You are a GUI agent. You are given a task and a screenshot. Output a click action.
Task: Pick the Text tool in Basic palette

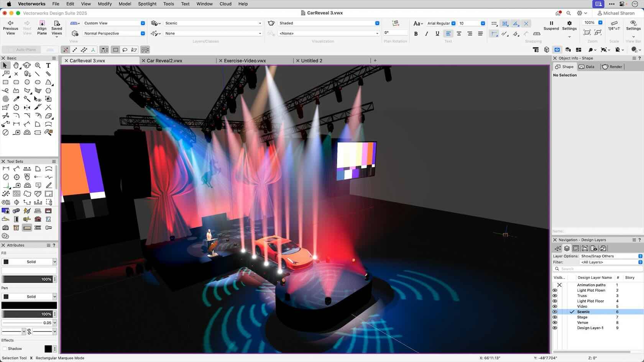click(48, 66)
